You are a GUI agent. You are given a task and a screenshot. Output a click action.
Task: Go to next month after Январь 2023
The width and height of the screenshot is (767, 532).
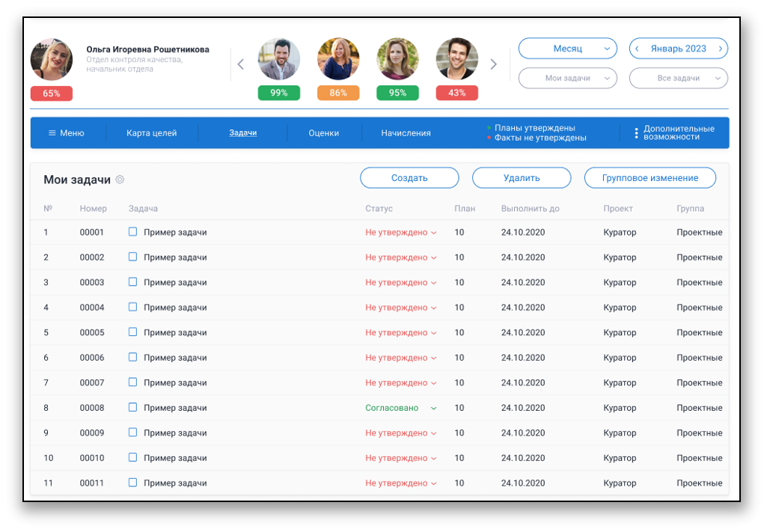[x=720, y=49]
